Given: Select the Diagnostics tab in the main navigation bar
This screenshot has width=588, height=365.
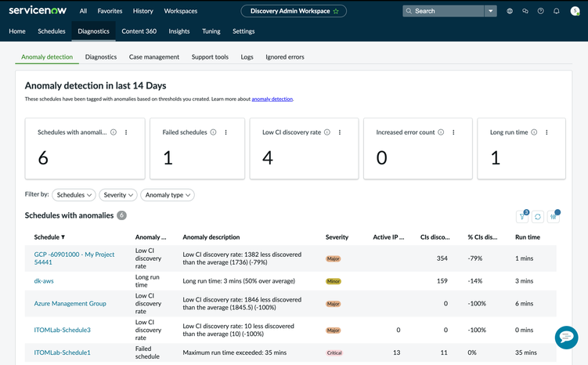Looking at the screenshot, I should 93,31.
